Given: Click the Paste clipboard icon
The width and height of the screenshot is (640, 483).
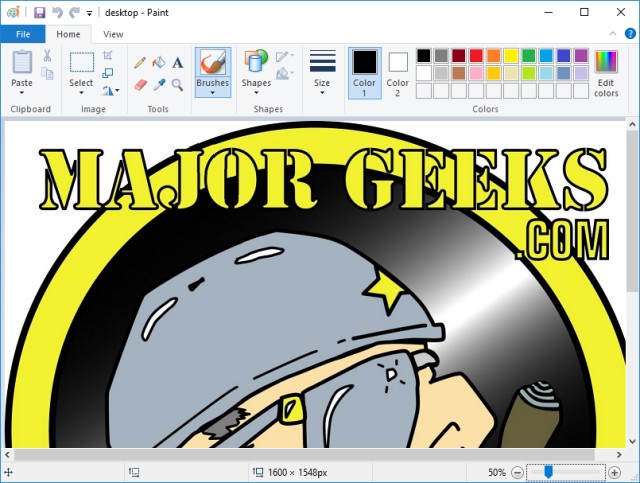Looking at the screenshot, I should 22,62.
